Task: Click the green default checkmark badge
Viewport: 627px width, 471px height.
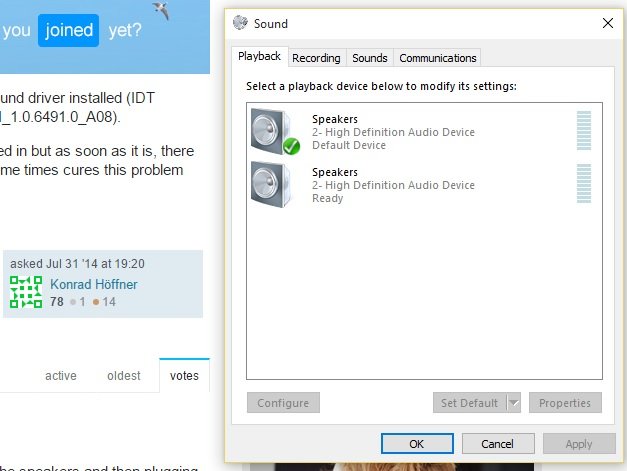Action: (291, 147)
